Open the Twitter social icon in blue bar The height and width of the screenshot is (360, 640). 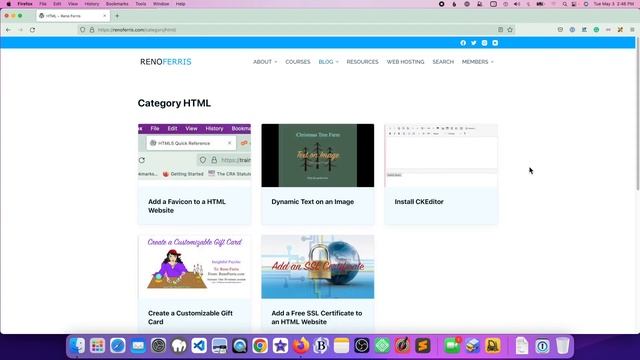pos(473,43)
